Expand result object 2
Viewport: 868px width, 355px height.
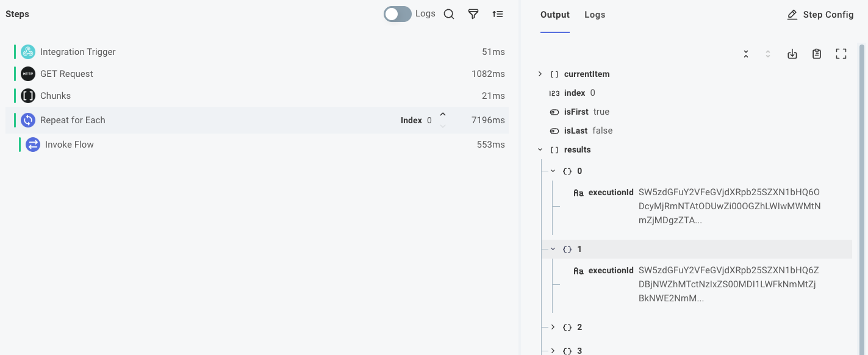[553, 327]
